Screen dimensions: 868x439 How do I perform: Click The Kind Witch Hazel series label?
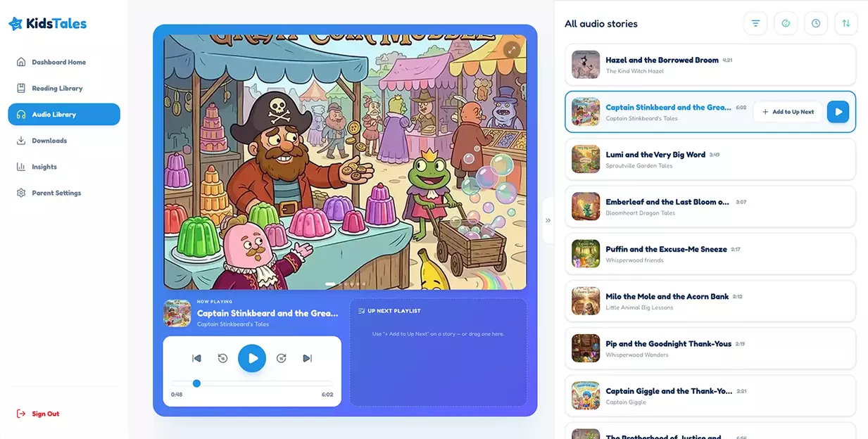(635, 71)
